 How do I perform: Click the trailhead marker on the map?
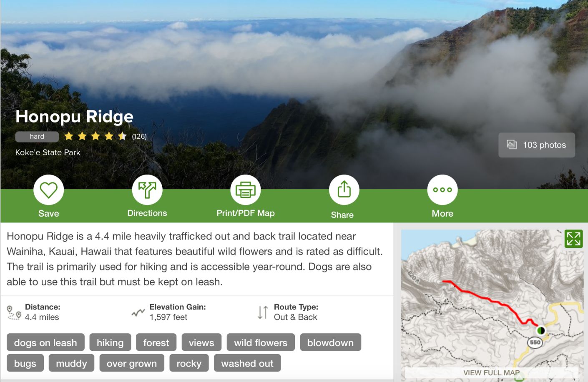pyautogui.click(x=541, y=330)
